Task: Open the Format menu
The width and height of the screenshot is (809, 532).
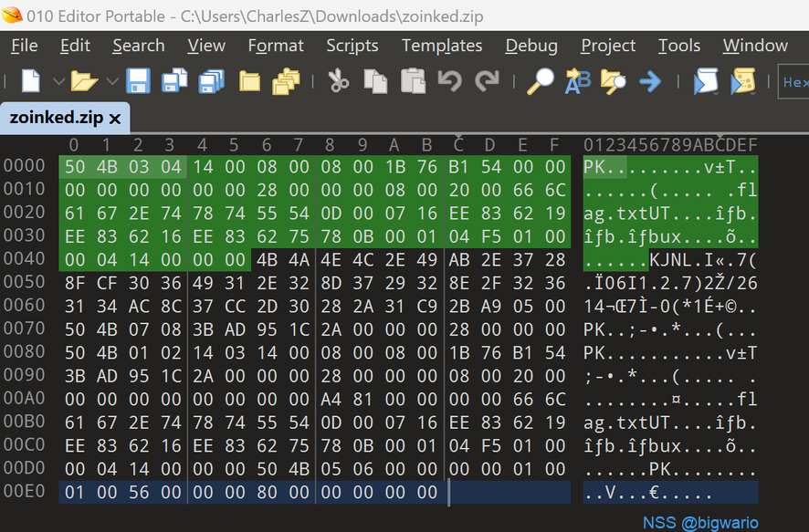Action: [276, 46]
